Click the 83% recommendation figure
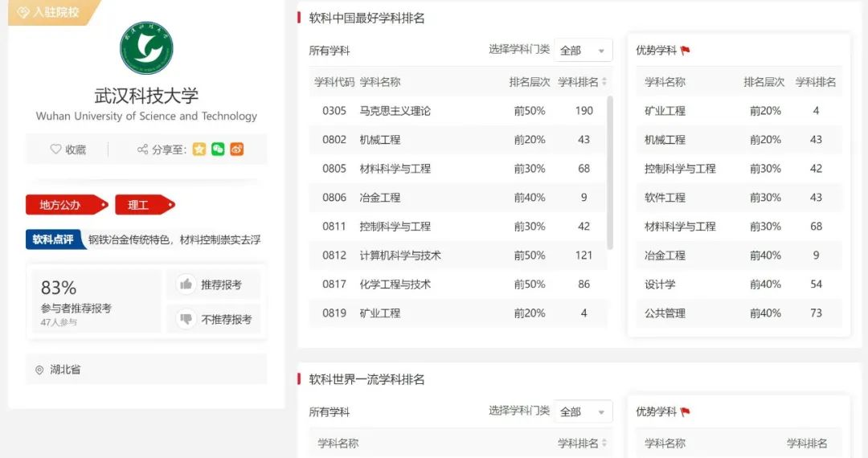 (59, 288)
